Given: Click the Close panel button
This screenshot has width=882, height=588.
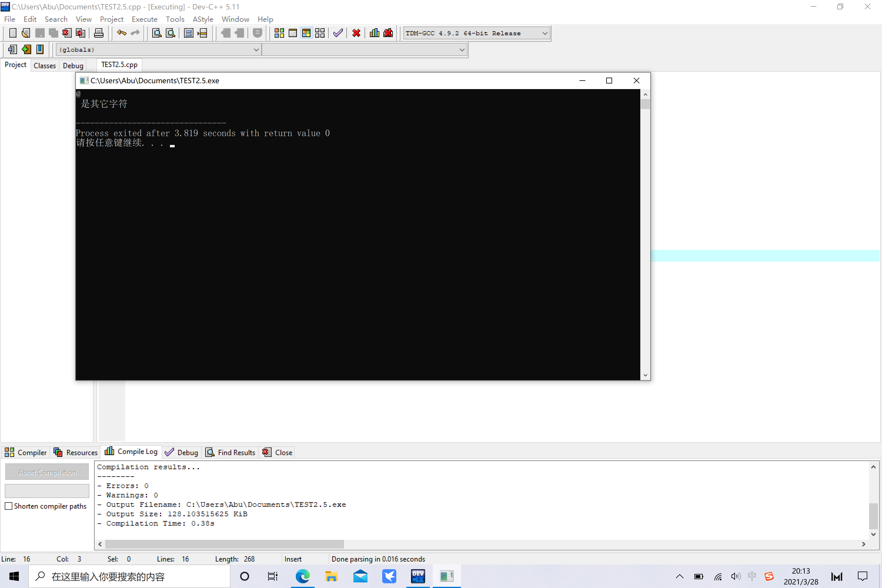Looking at the screenshot, I should (x=278, y=452).
